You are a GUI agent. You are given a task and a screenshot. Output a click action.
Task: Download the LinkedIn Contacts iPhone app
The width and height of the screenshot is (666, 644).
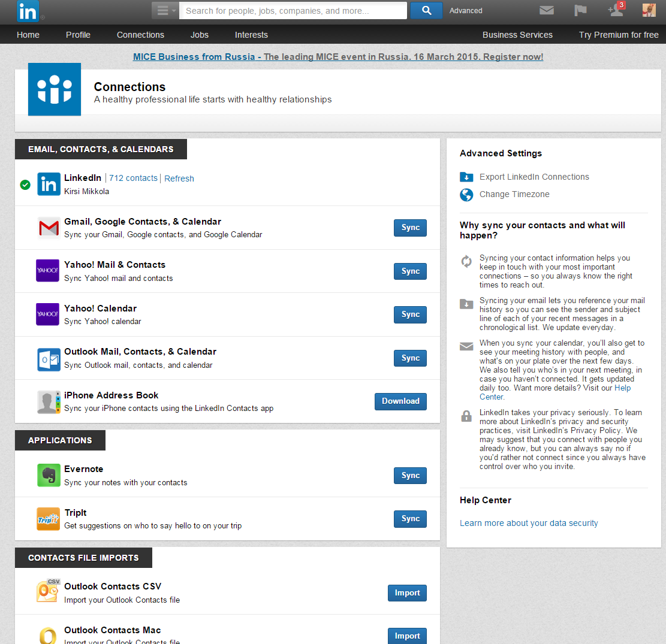[x=400, y=401]
